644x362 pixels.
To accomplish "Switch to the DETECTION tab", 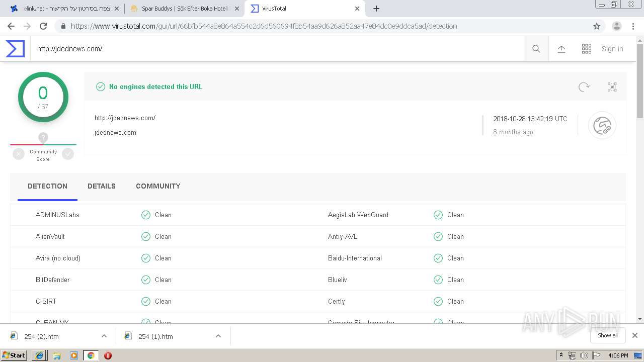I will [47, 186].
